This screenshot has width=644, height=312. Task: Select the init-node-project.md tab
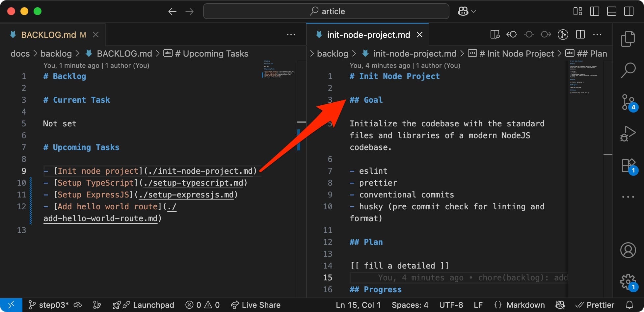pyautogui.click(x=369, y=34)
